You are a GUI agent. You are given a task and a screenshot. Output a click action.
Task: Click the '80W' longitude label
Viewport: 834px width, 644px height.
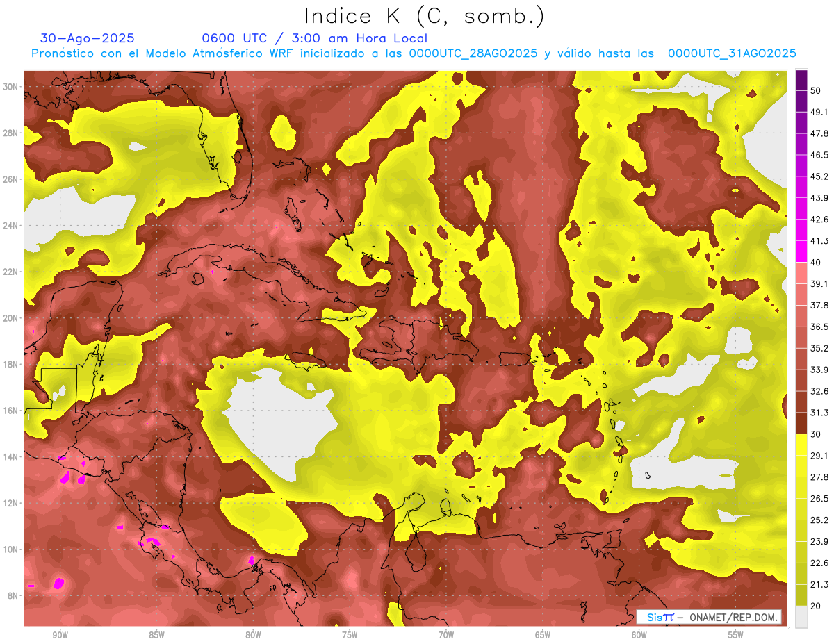254,636
